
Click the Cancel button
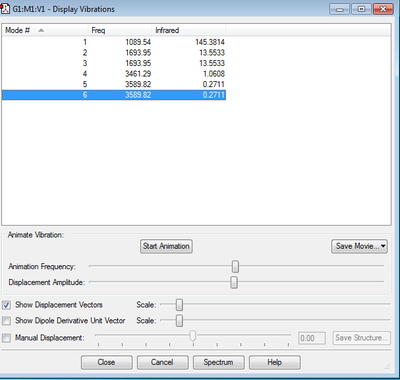[x=162, y=362]
